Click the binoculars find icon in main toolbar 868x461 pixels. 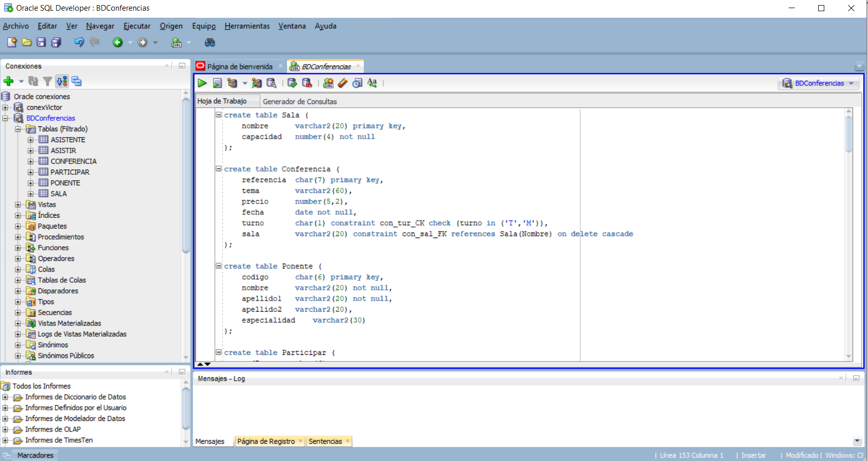209,43
